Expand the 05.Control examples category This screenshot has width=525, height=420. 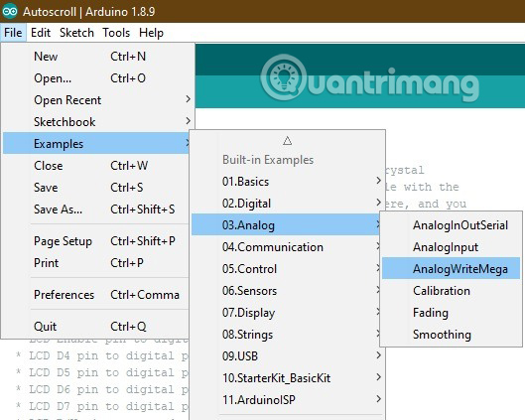286,269
